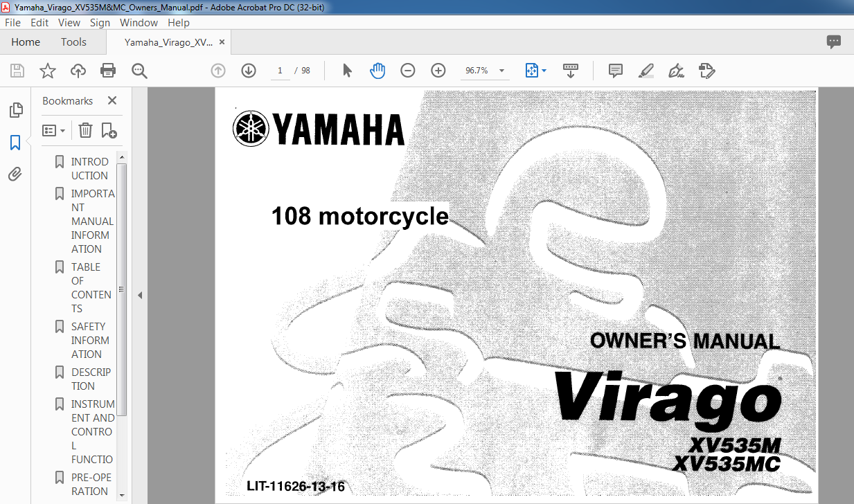Add a new bookmark icon
854x504 pixels.
coord(109,130)
